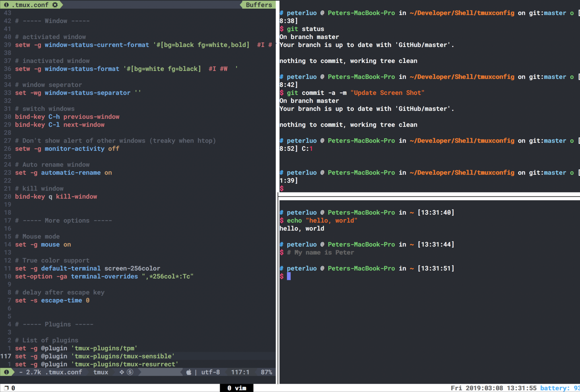Viewport: 580px width, 392px height.
Task: Click the '# ----- More options -----' comment
Action: click(x=63, y=220)
